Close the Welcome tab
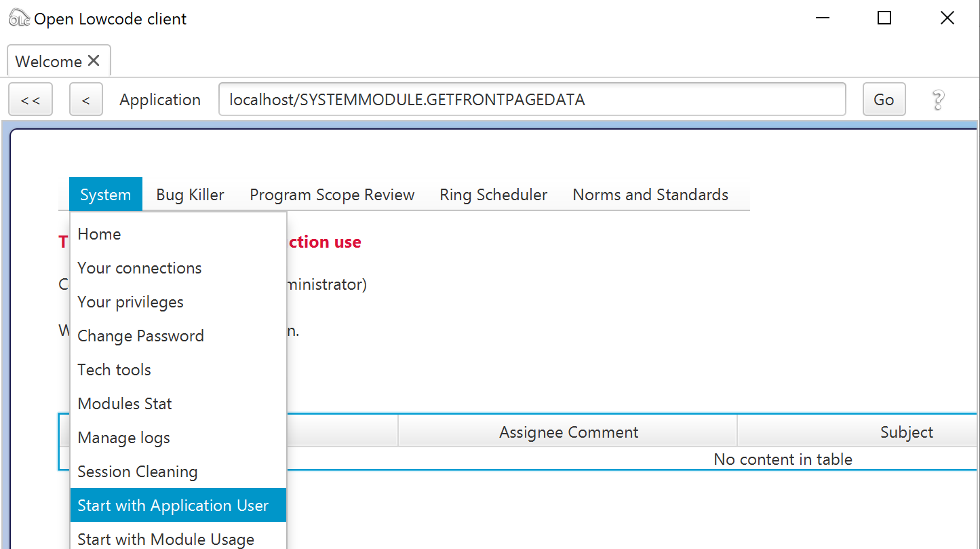The height and width of the screenshot is (549, 980). tap(94, 60)
